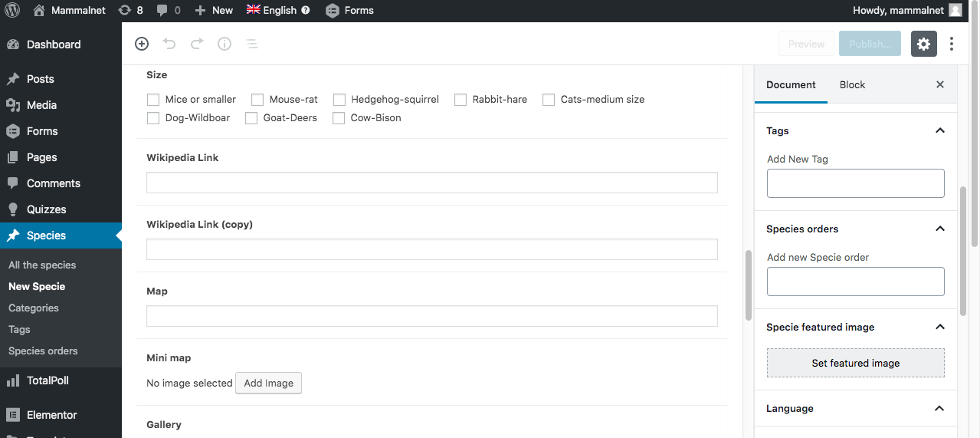Click Set featured image button
Screen dimensions: 980x438
pos(855,363)
